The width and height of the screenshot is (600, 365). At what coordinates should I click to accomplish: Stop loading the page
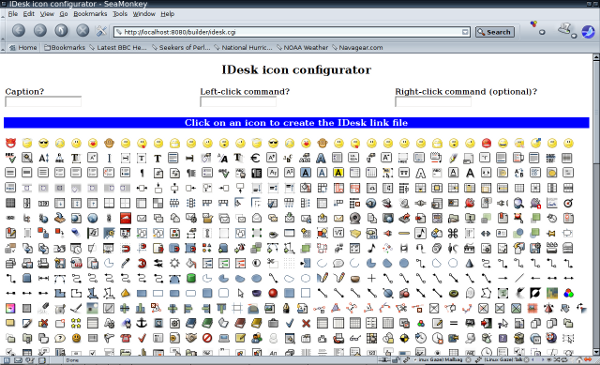[x=83, y=31]
